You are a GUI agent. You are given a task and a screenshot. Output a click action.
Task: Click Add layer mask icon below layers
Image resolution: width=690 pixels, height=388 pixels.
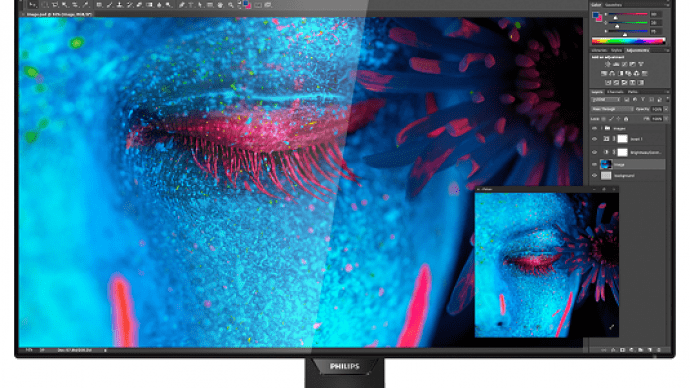(x=623, y=350)
